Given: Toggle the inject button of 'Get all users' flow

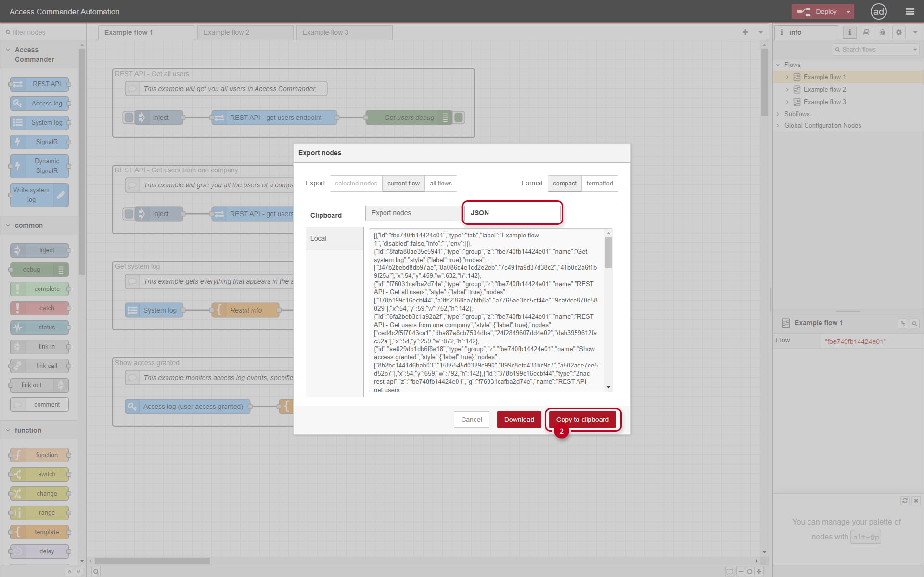Looking at the screenshot, I should pyautogui.click(x=129, y=118).
